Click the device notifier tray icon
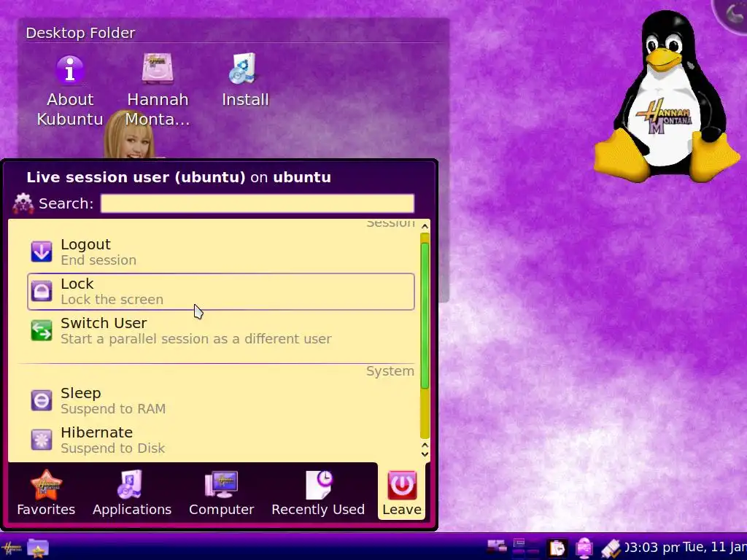 coord(584,548)
